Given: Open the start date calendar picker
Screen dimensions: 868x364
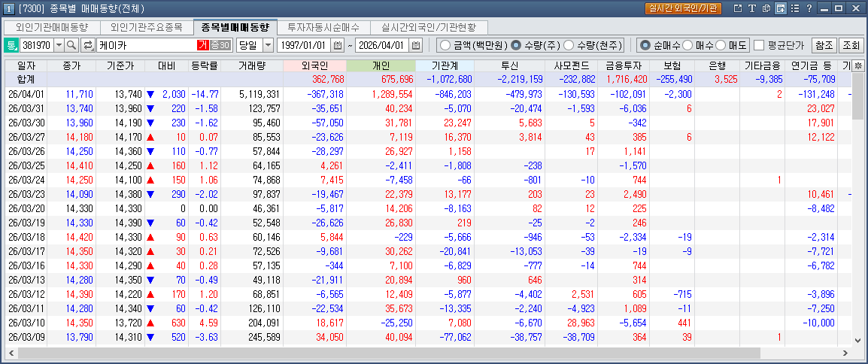Looking at the screenshot, I should tap(338, 45).
